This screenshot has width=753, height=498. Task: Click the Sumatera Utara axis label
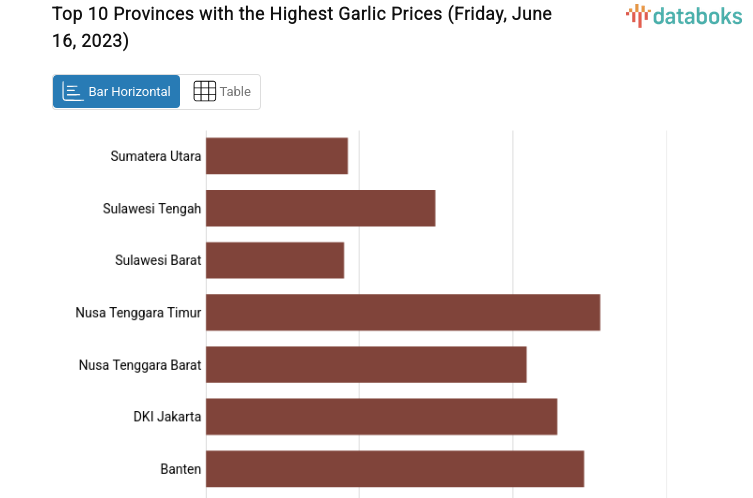pyautogui.click(x=156, y=156)
